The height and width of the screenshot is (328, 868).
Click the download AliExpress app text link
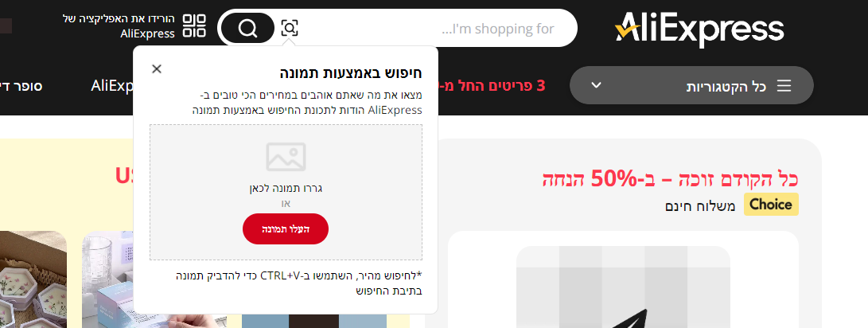(x=119, y=26)
